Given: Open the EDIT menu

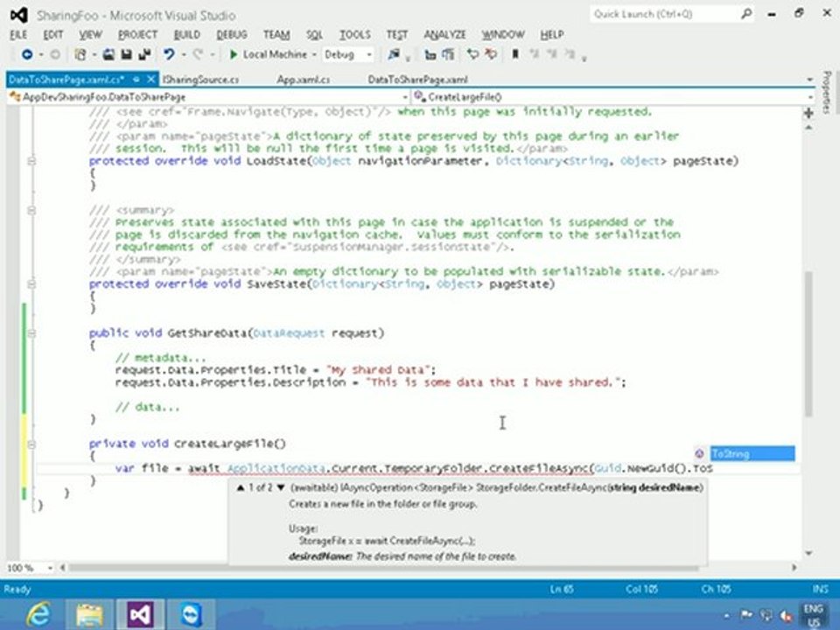Looking at the screenshot, I should [52, 35].
